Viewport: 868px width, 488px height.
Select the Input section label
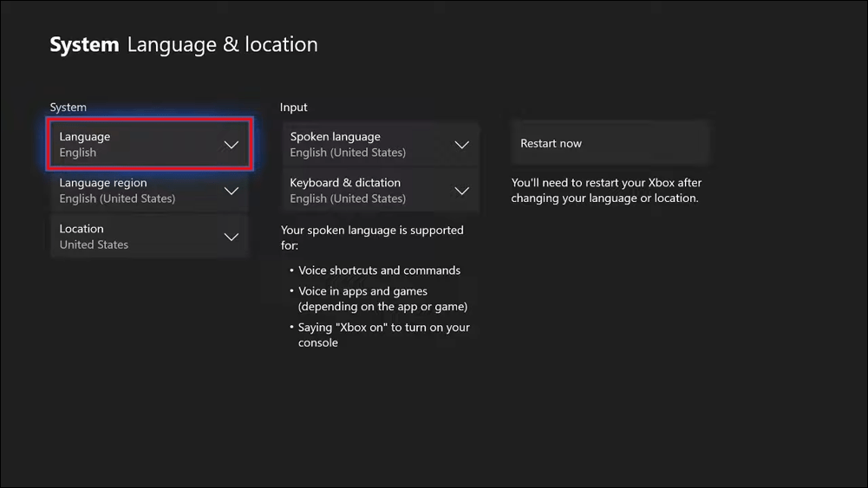point(294,107)
